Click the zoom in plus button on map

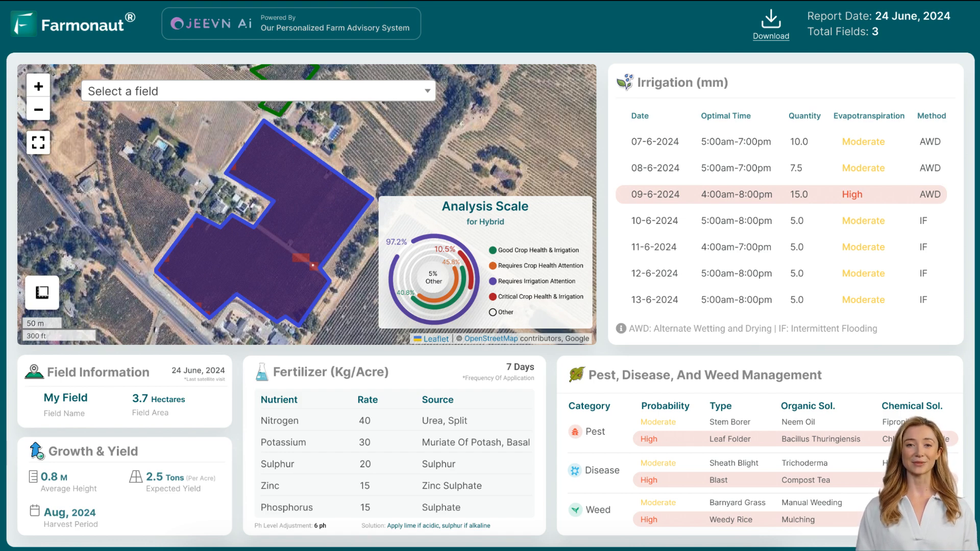pos(38,86)
